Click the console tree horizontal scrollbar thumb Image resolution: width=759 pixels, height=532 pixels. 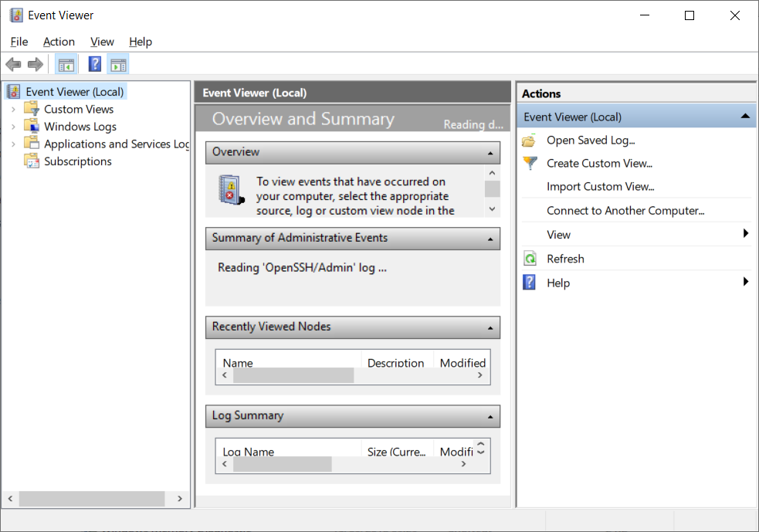[92, 499]
